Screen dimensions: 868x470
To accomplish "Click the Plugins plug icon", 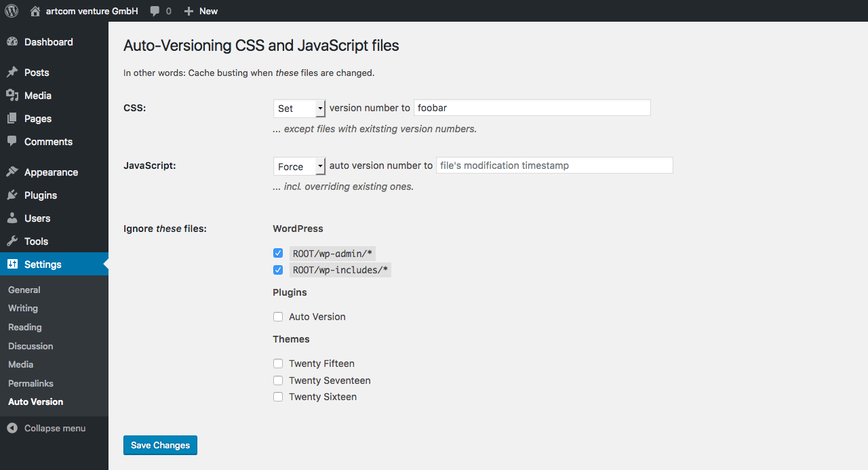I will pyautogui.click(x=12, y=195).
